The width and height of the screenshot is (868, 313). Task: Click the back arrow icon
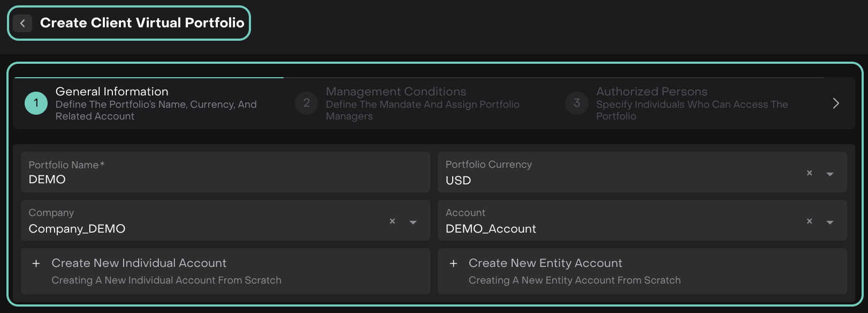(x=22, y=23)
